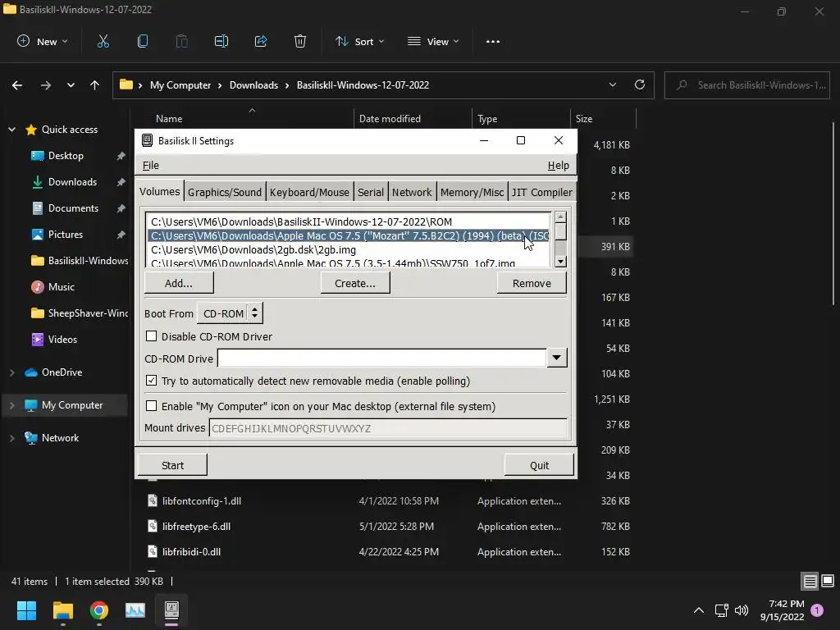Click the Delete trash icon in Explorer
Screen dimensions: 840x630
[300, 42]
